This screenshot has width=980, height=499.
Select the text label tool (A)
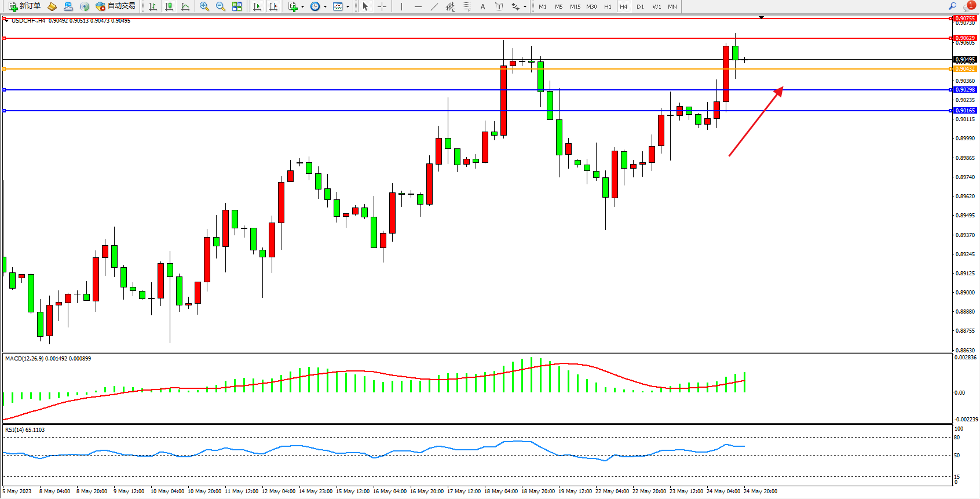[482, 6]
